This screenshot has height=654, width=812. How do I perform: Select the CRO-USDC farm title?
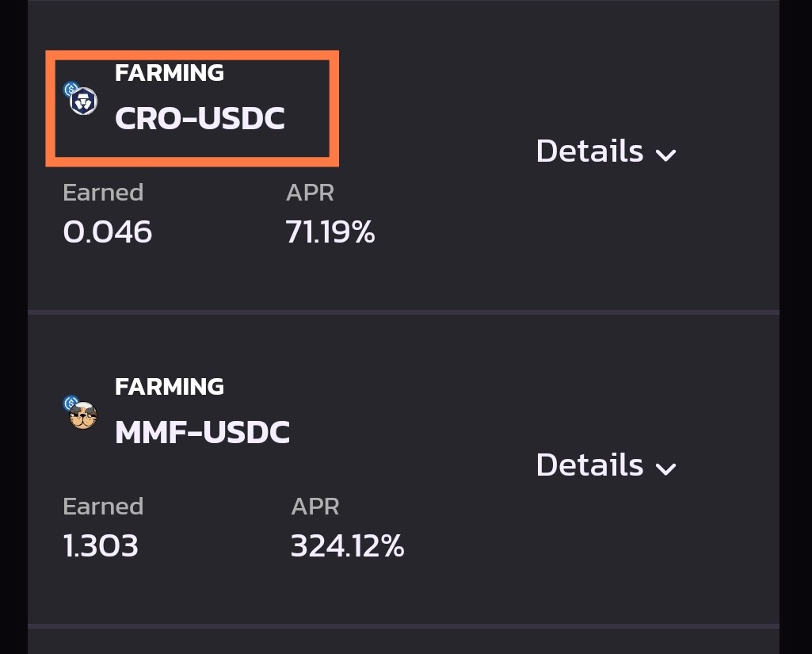click(x=200, y=118)
